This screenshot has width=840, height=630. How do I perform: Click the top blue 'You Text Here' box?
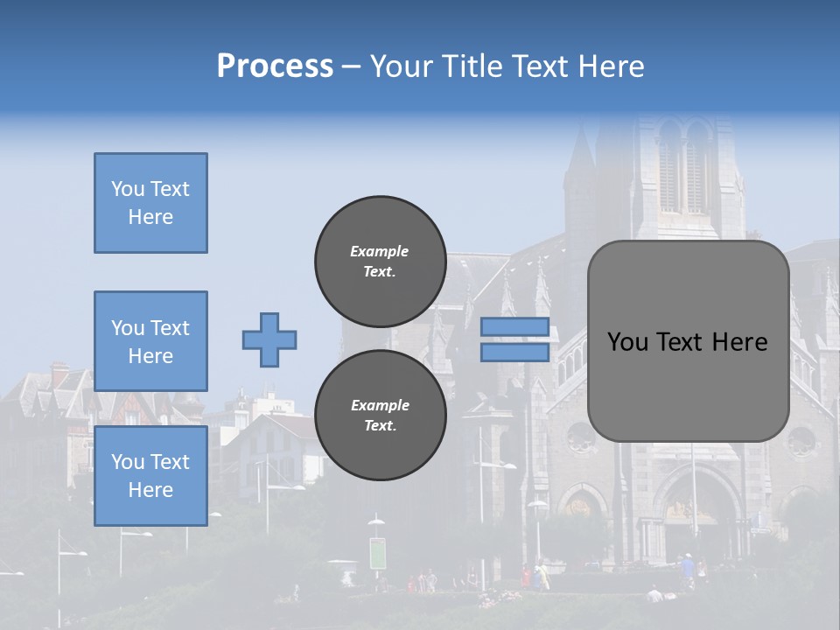(x=150, y=203)
